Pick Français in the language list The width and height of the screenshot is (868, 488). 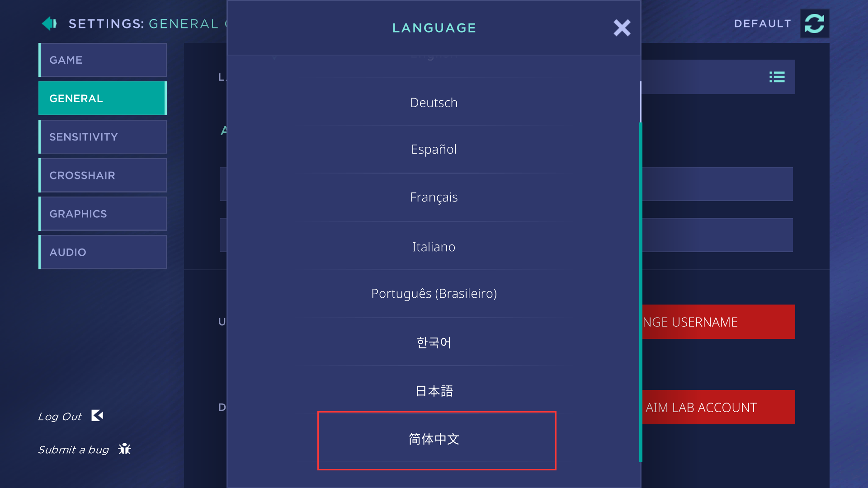click(434, 197)
